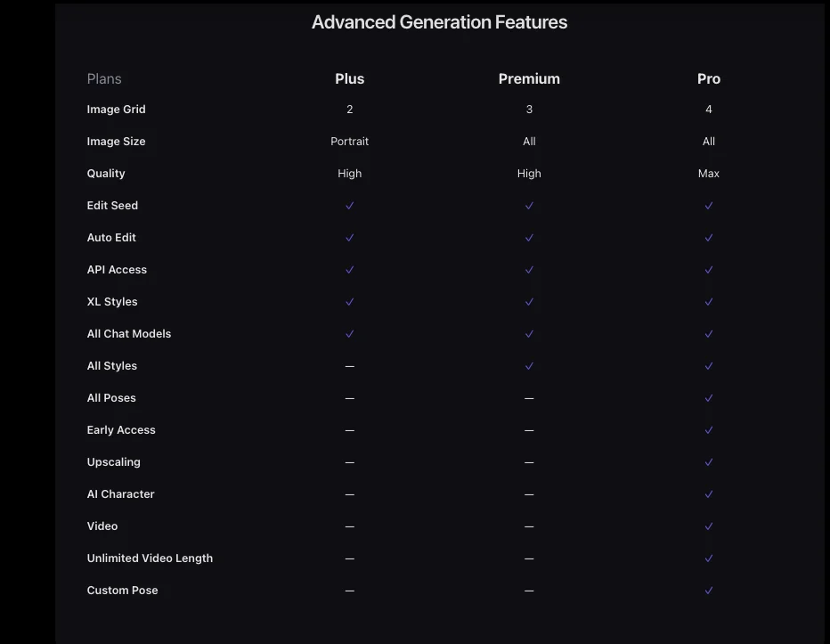
Task: Select the API Access checkmark under Plus
Action: click(x=349, y=270)
